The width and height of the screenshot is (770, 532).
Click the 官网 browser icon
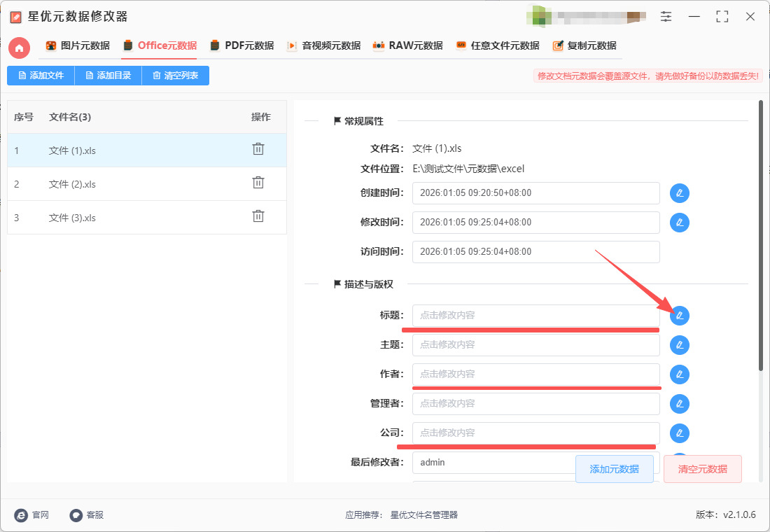pos(21,514)
